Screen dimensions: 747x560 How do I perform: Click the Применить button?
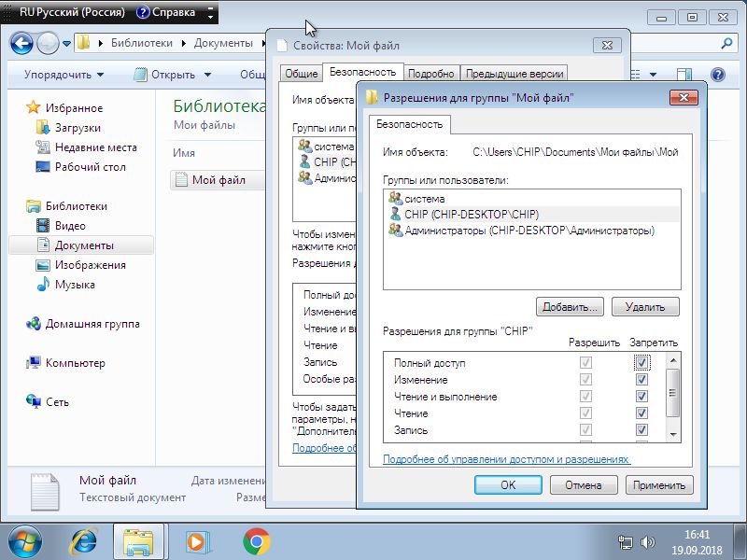[x=659, y=484]
